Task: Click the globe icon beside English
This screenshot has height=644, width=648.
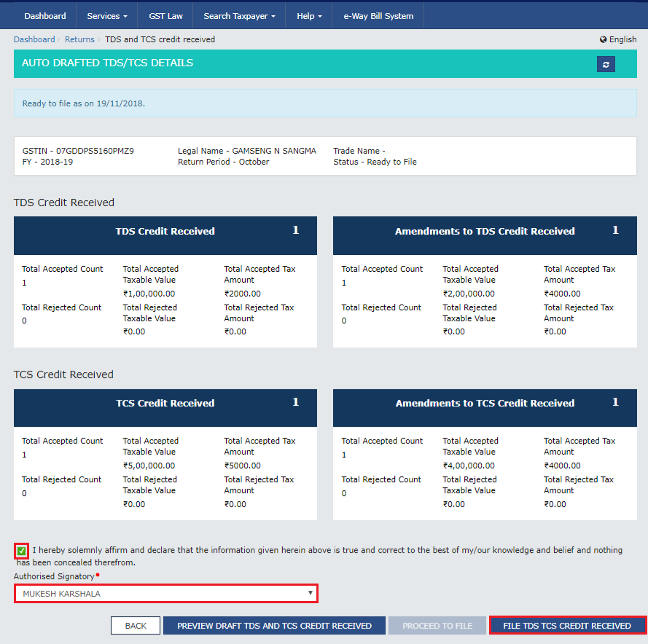Action: point(603,39)
